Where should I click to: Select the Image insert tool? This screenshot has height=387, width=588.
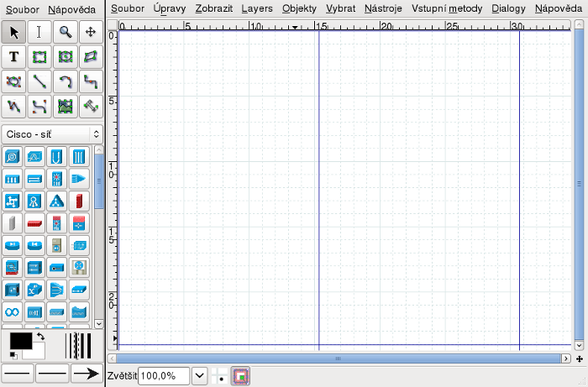click(65, 106)
